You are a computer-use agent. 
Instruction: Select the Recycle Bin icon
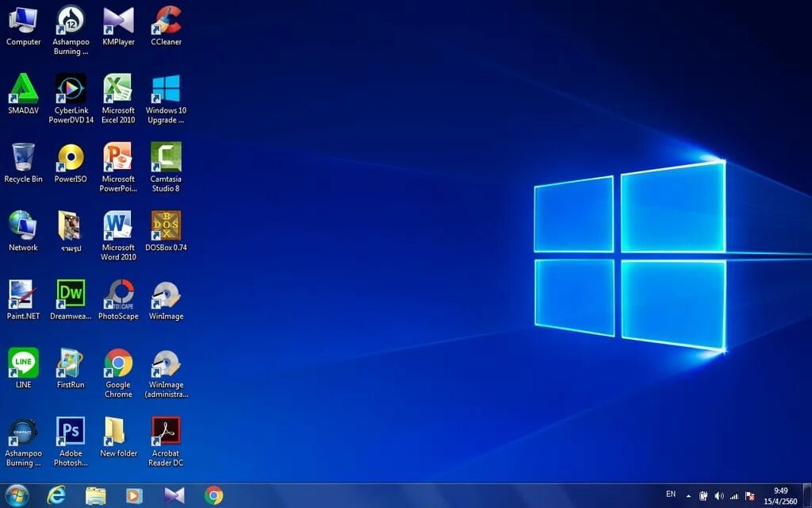point(23,164)
